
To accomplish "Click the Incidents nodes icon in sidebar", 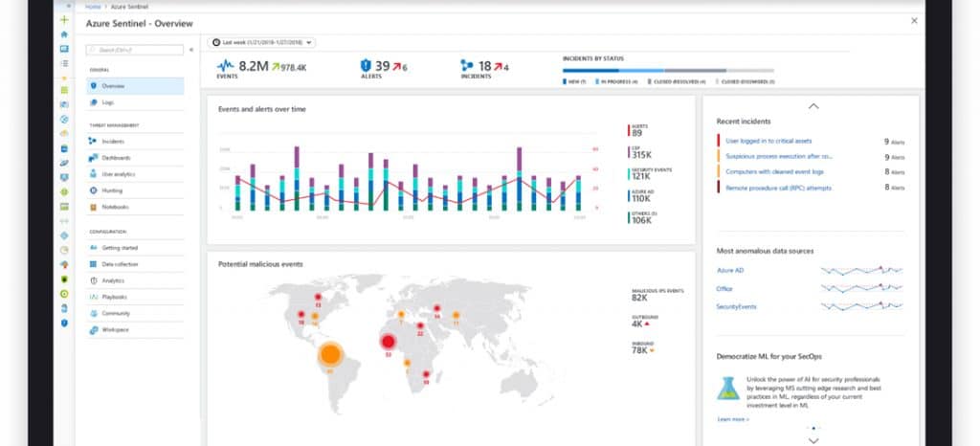I will [93, 142].
